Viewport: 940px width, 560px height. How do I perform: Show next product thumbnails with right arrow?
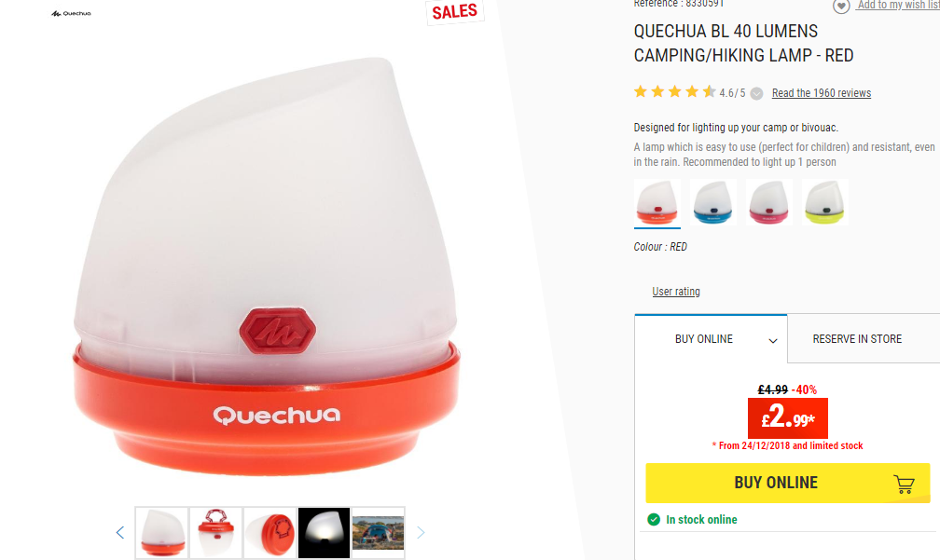point(421,532)
